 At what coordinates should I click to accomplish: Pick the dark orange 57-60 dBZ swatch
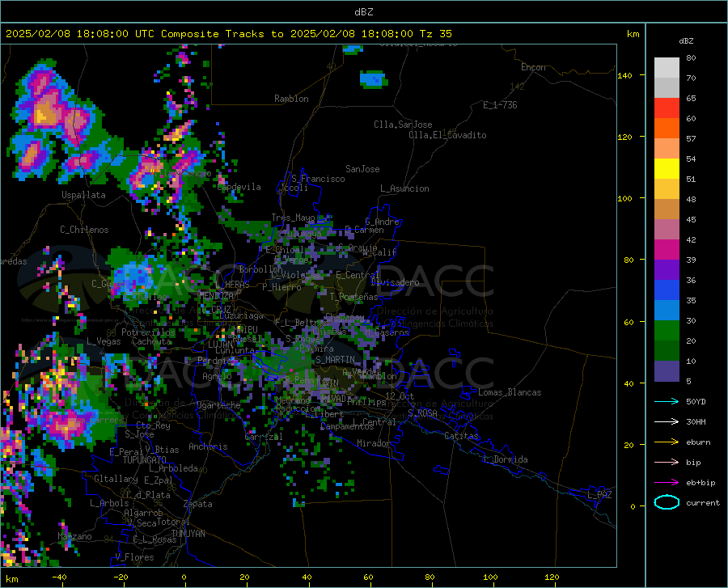click(667, 129)
